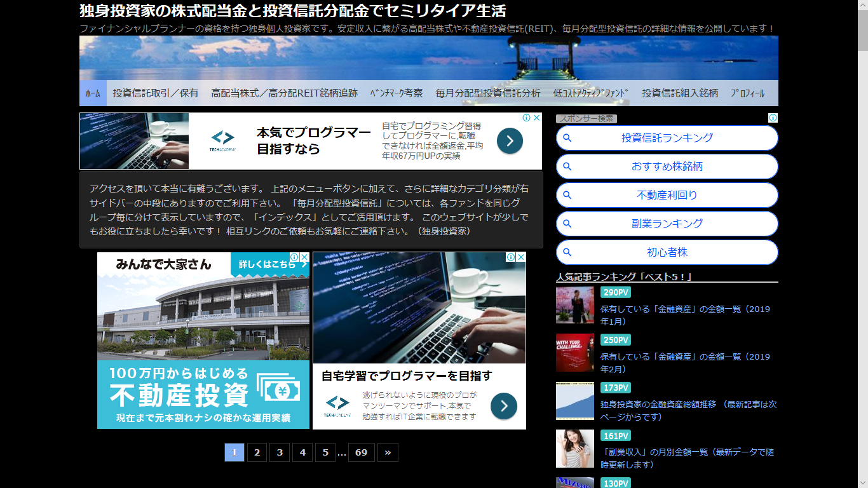The height and width of the screenshot is (488, 868).
Task: Search sponsored link 副業ランキング
Action: [x=667, y=224]
